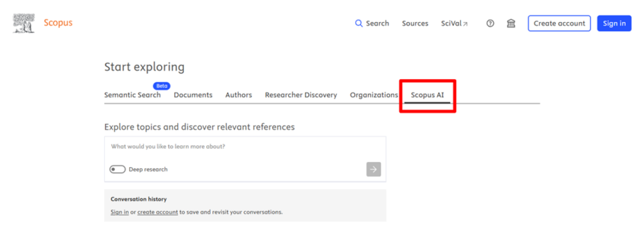
Task: Click the institution building icon
Action: (511, 23)
